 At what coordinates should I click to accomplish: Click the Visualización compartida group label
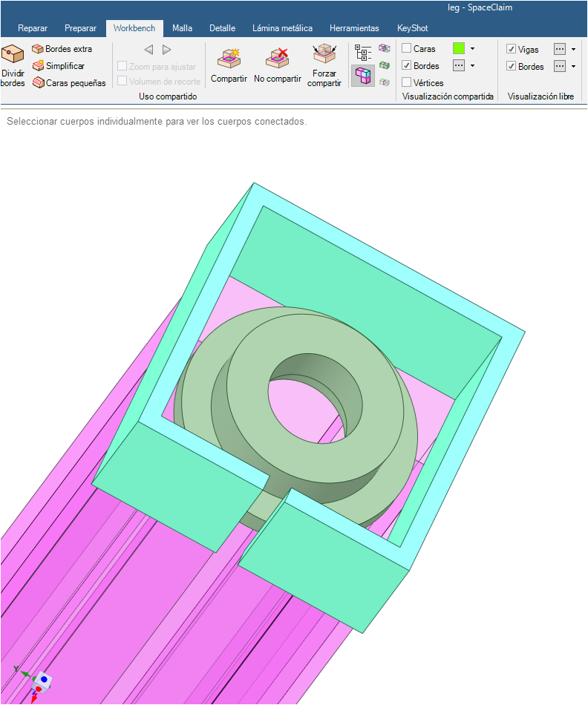coord(448,96)
